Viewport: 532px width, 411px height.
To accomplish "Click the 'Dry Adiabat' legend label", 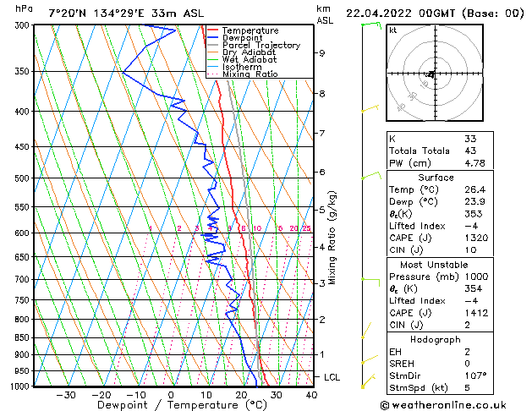I will click(x=249, y=52).
